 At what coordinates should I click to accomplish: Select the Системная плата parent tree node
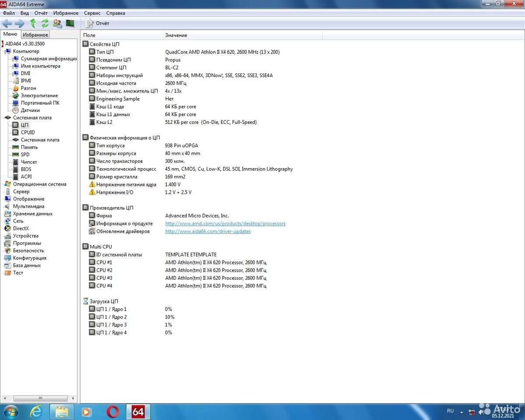[32, 118]
